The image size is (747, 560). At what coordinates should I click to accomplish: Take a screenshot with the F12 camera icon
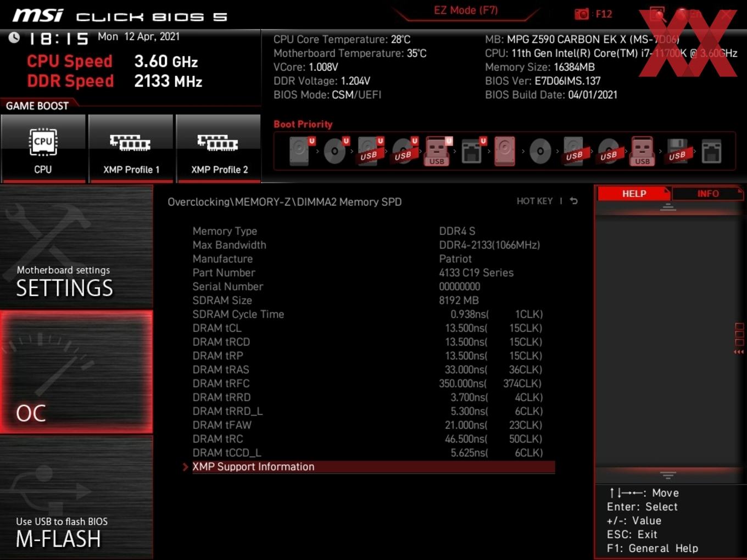[581, 14]
